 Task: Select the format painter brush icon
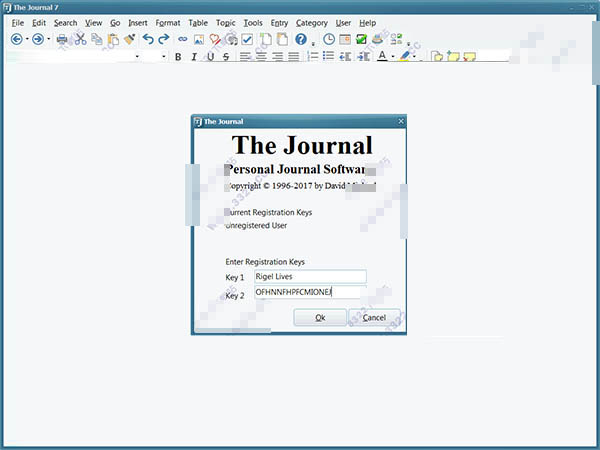(130, 39)
